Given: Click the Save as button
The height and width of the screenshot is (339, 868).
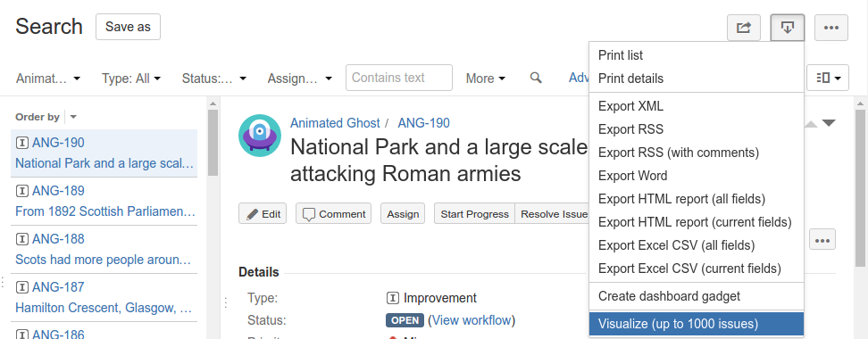Looking at the screenshot, I should tap(128, 27).
